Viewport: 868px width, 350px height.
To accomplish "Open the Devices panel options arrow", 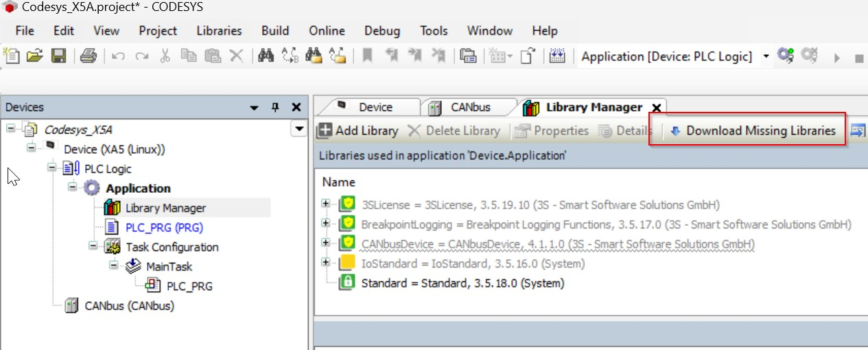I will click(255, 108).
